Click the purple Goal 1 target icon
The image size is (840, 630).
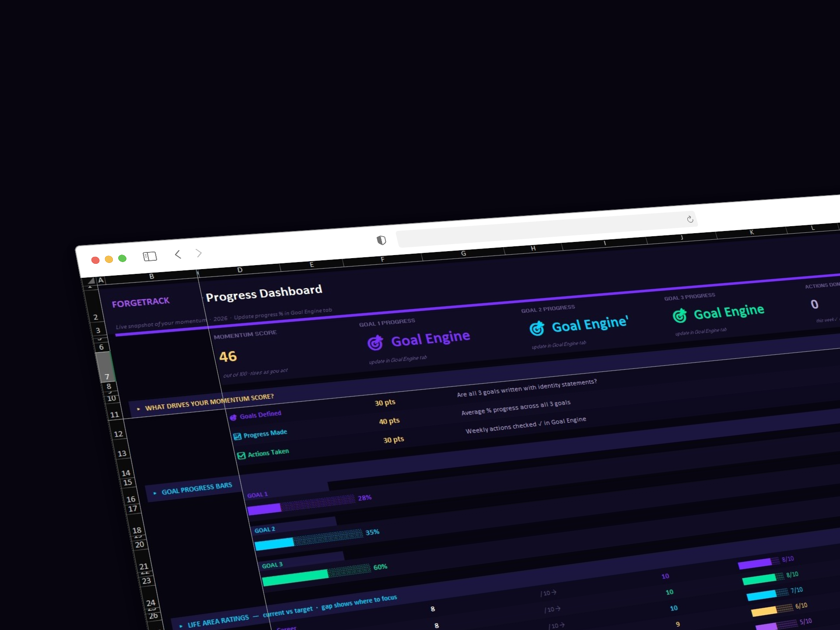click(375, 343)
